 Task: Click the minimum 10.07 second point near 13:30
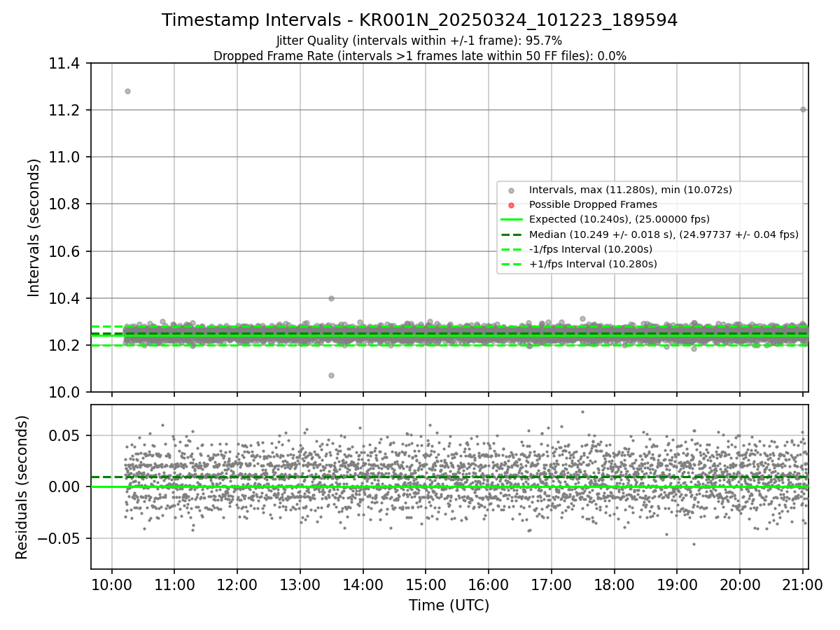coord(331,375)
